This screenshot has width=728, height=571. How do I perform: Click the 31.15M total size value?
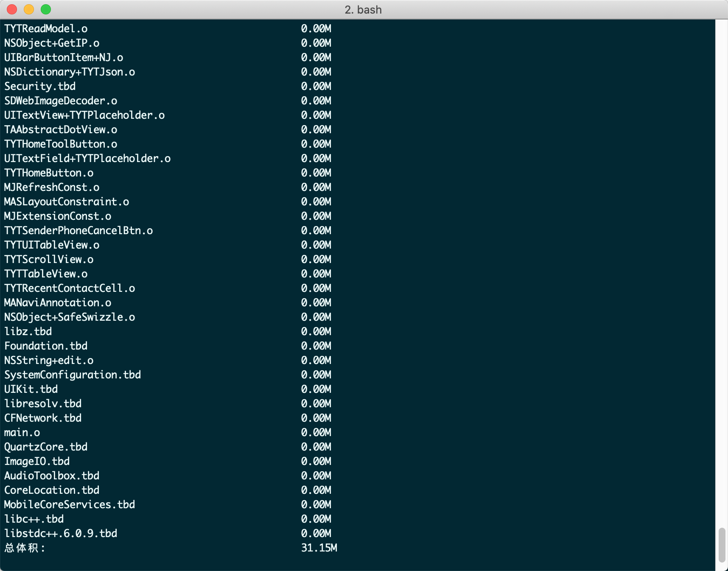pos(319,548)
